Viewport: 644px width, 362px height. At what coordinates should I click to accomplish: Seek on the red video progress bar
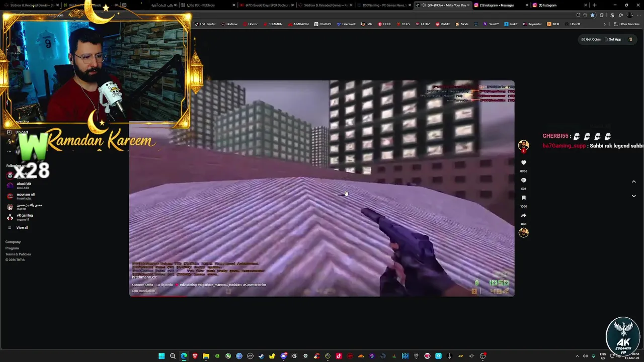(322, 296)
